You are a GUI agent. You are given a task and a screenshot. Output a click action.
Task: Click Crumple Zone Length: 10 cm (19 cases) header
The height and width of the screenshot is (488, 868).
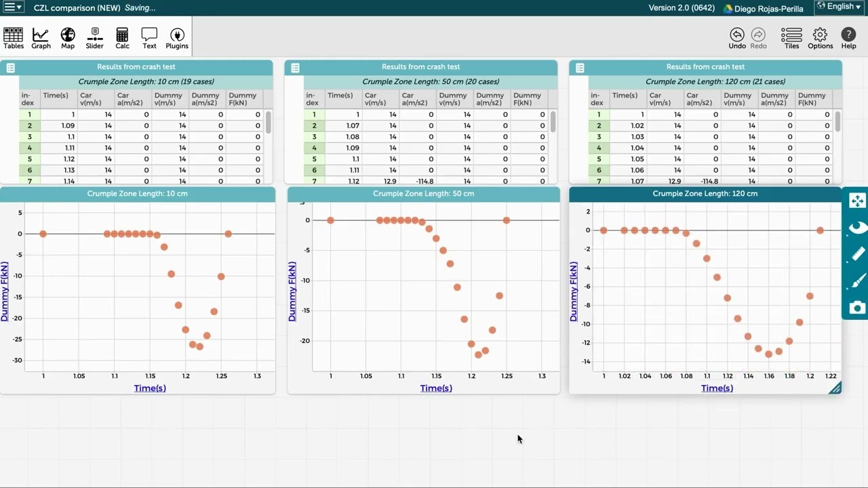146,82
